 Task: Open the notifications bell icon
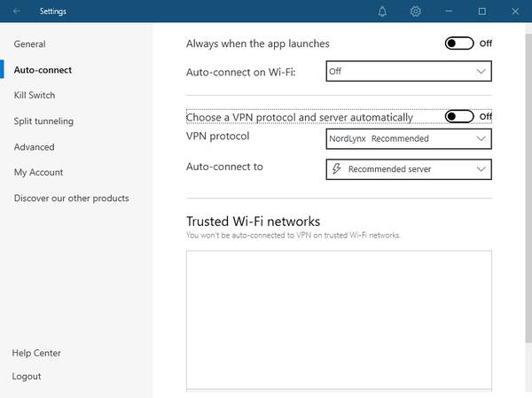382,12
